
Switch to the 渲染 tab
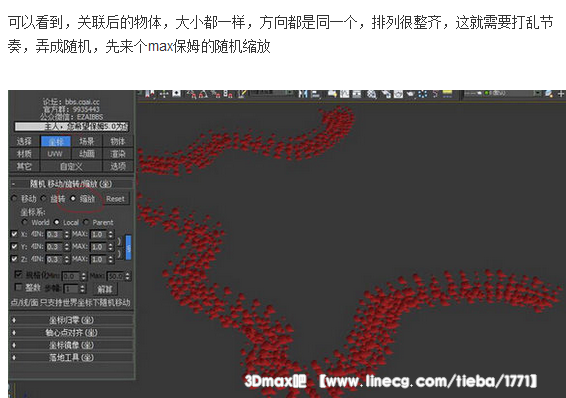pos(118,154)
